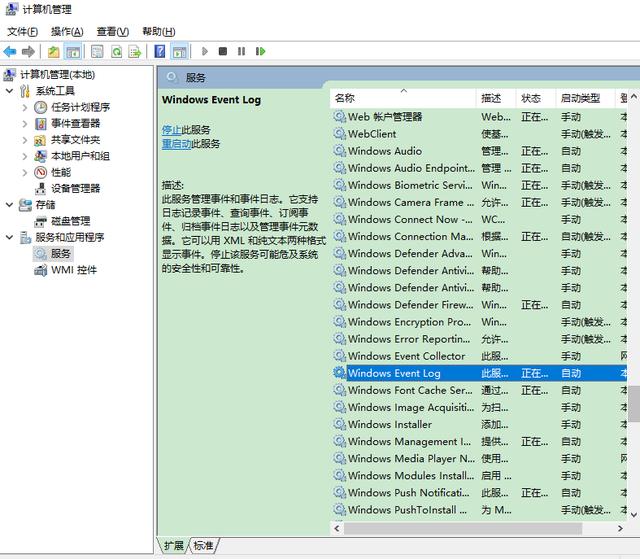Open 磁盘管理 in the tree
This screenshot has height=559, width=640.
point(71,221)
